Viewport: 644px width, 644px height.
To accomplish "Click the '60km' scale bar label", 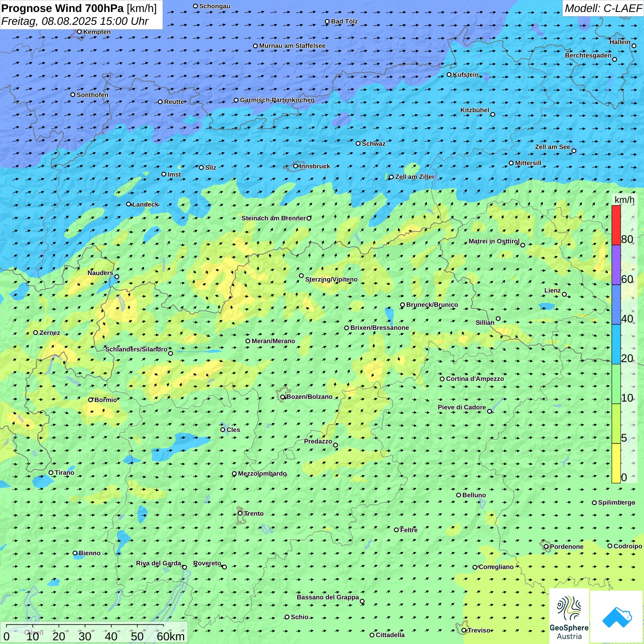I will pyautogui.click(x=171, y=636).
